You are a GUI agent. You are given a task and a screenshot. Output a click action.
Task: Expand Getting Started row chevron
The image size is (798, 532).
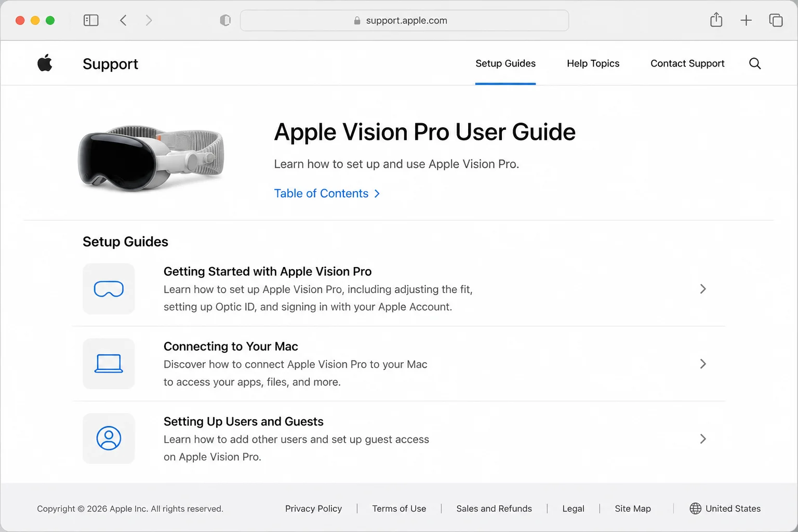coord(702,289)
